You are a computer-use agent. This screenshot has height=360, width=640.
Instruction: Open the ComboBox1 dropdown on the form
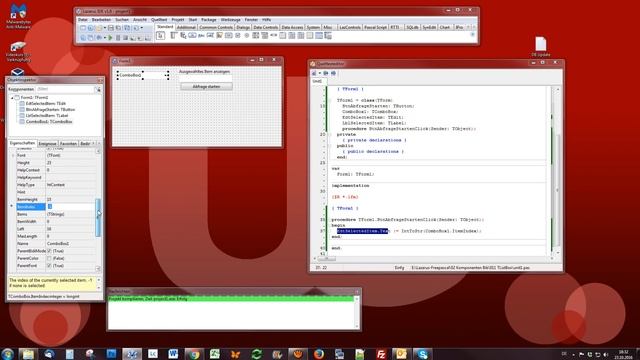(166, 76)
